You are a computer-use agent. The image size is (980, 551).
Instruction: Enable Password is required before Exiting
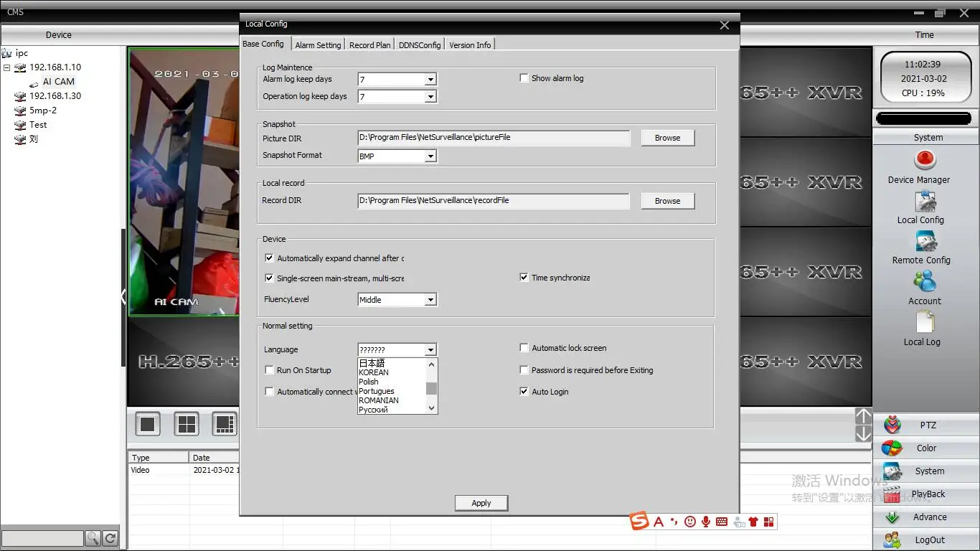(x=524, y=370)
